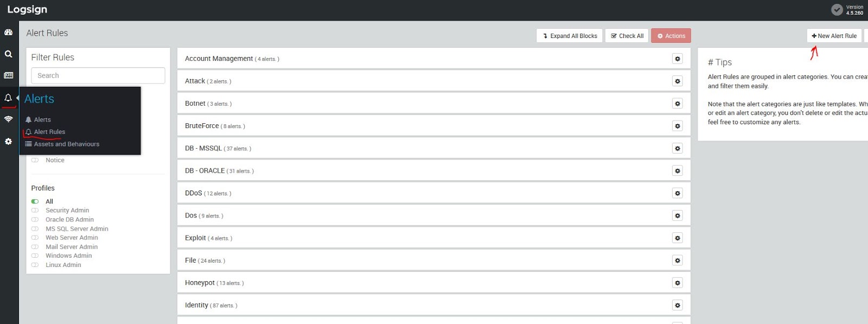Viewport: 868px width, 324px height.
Task: Click the New Alert Rule button
Action: (834, 36)
